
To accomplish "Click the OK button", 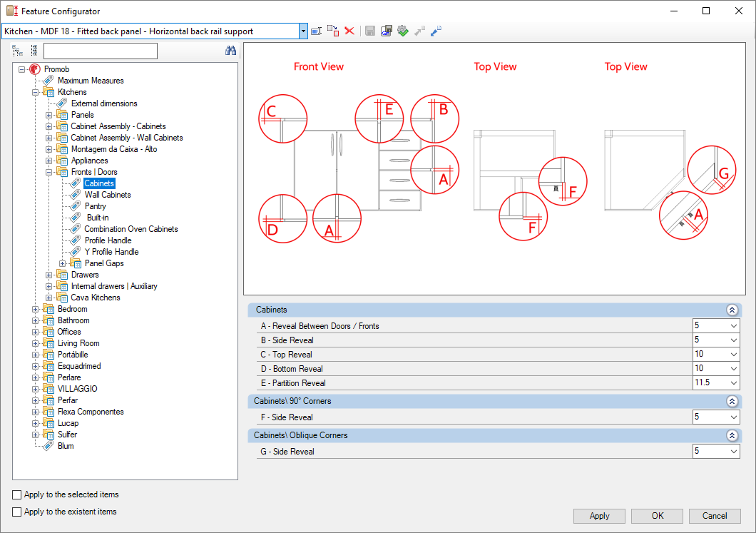I will (x=657, y=516).
